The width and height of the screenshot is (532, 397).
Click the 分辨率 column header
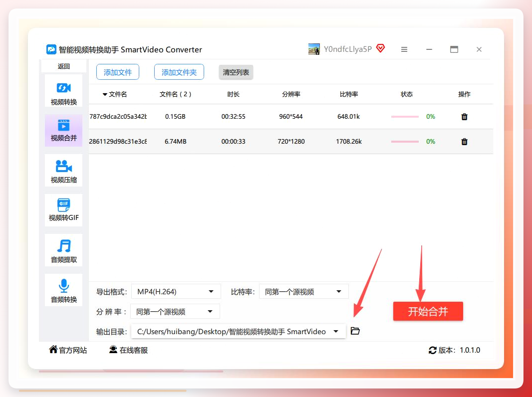pyautogui.click(x=291, y=94)
